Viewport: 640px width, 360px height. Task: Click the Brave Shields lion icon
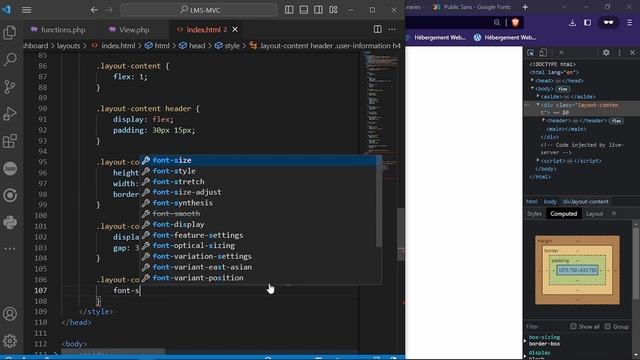tap(515, 22)
